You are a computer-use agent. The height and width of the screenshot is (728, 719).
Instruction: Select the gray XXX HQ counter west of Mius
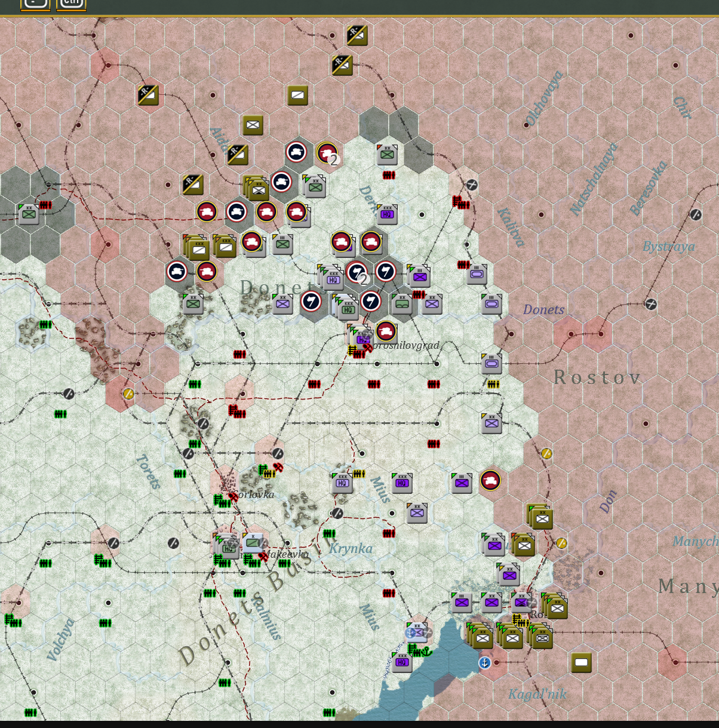pos(342,483)
